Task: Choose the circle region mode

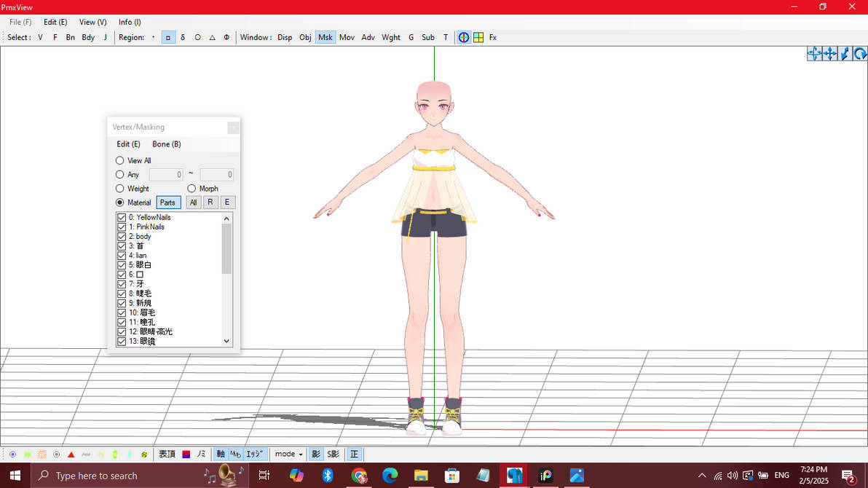Action: [197, 38]
